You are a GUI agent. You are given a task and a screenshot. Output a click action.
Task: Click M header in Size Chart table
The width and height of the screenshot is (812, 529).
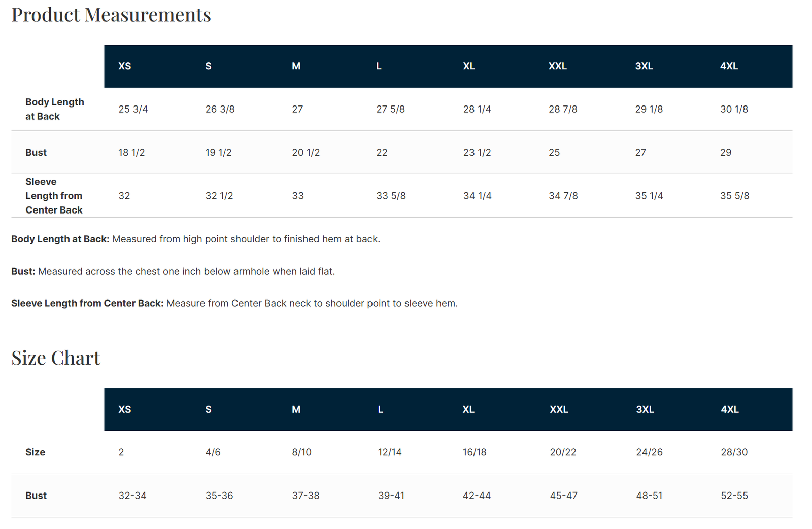(x=296, y=409)
